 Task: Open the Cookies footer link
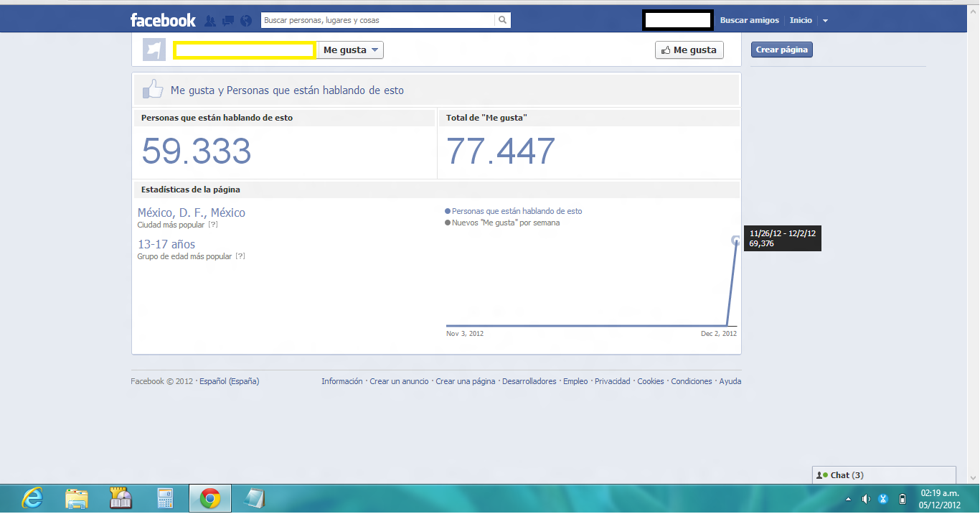click(x=651, y=381)
